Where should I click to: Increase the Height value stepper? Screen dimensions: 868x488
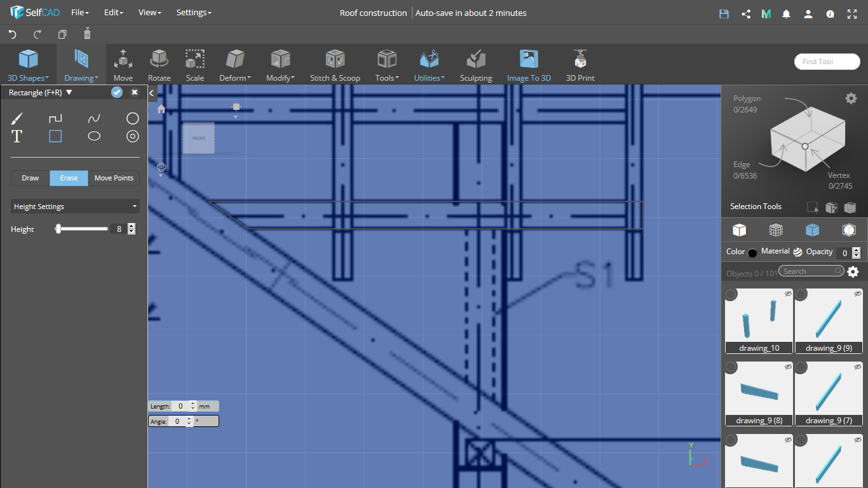point(132,226)
